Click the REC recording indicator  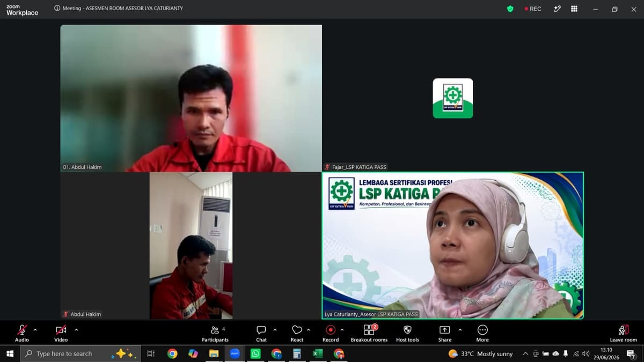click(x=533, y=9)
